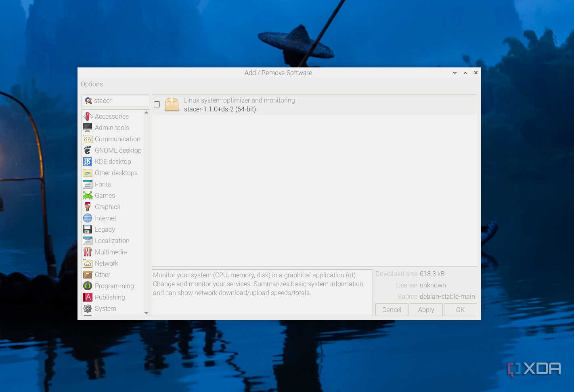The height and width of the screenshot is (392, 574).
Task: Select the GNOME desktop category label
Action: 118,150
